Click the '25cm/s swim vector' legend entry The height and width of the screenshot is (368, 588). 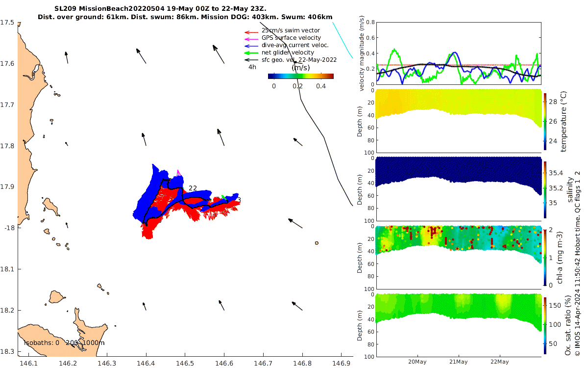click(x=291, y=30)
